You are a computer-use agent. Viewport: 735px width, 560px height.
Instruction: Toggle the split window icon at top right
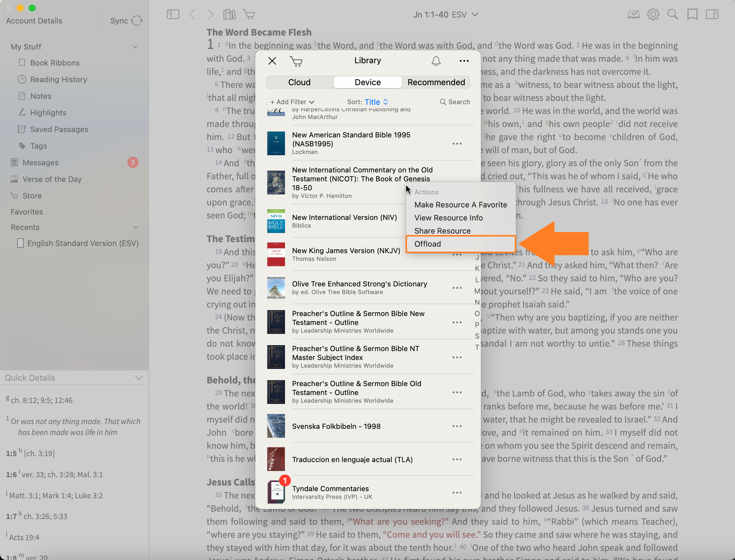(712, 14)
